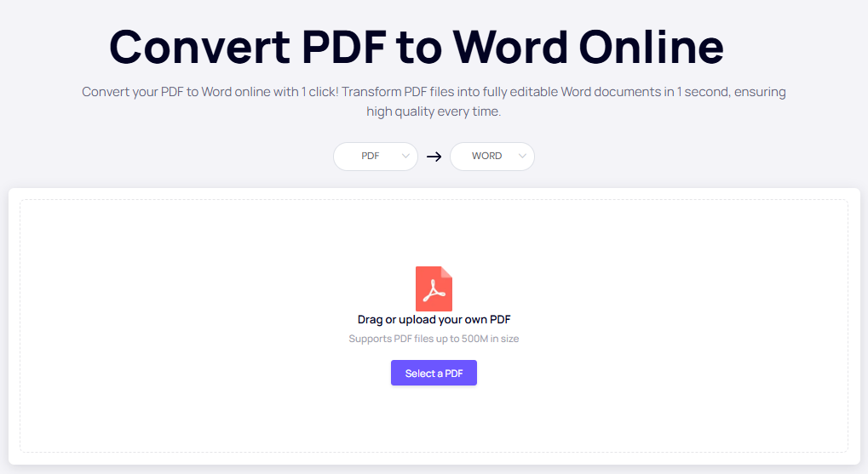Image resolution: width=868 pixels, height=474 pixels.
Task: Click the 'Convert PDF to Word Online' heading
Action: click(417, 47)
